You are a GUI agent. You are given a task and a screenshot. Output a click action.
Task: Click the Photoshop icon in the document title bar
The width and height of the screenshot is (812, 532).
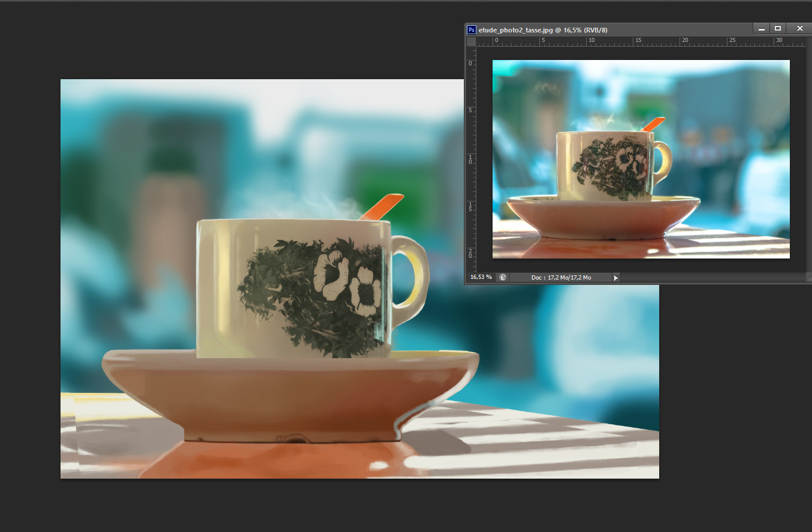[472, 29]
